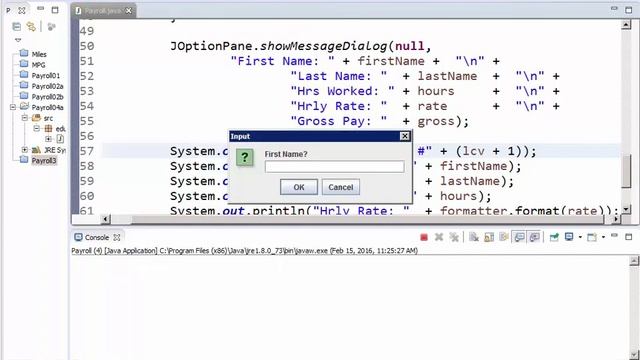Screen dimensions: 640x360
Task: Select the Payroll02a project
Action: (x=47, y=86)
